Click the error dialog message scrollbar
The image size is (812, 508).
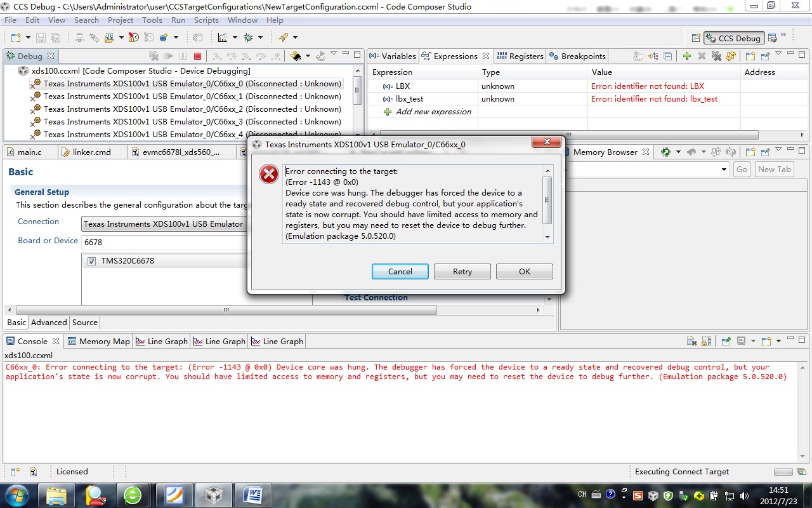click(547, 201)
